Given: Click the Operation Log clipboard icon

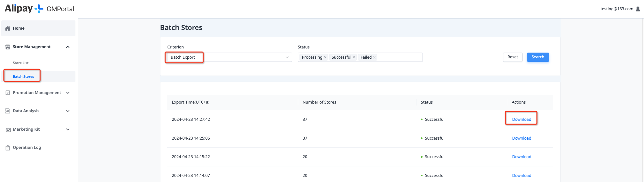Looking at the screenshot, I should point(8,148).
